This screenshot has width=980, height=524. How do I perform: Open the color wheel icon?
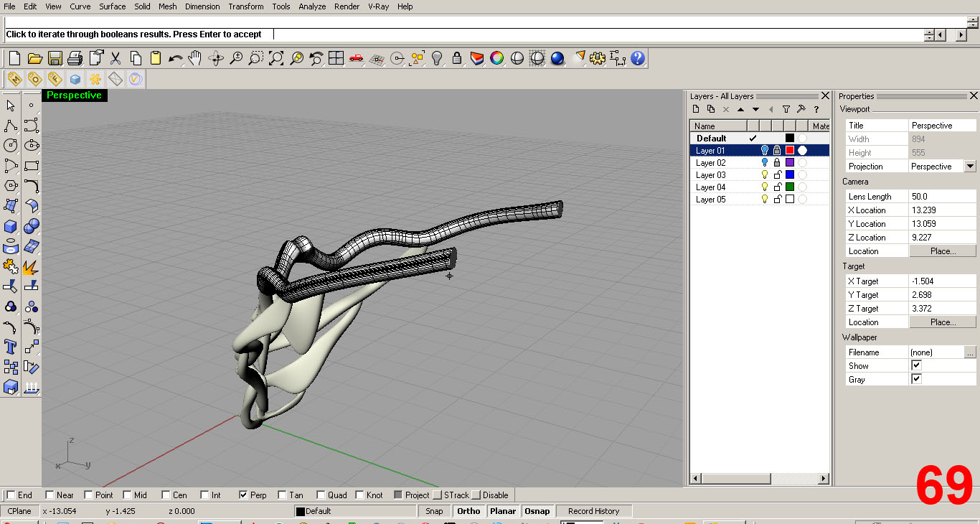(x=497, y=58)
